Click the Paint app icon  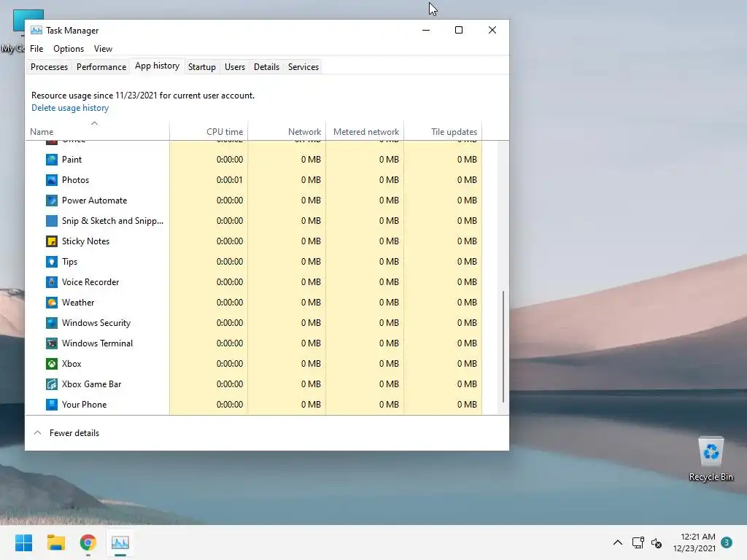pyautogui.click(x=52, y=160)
